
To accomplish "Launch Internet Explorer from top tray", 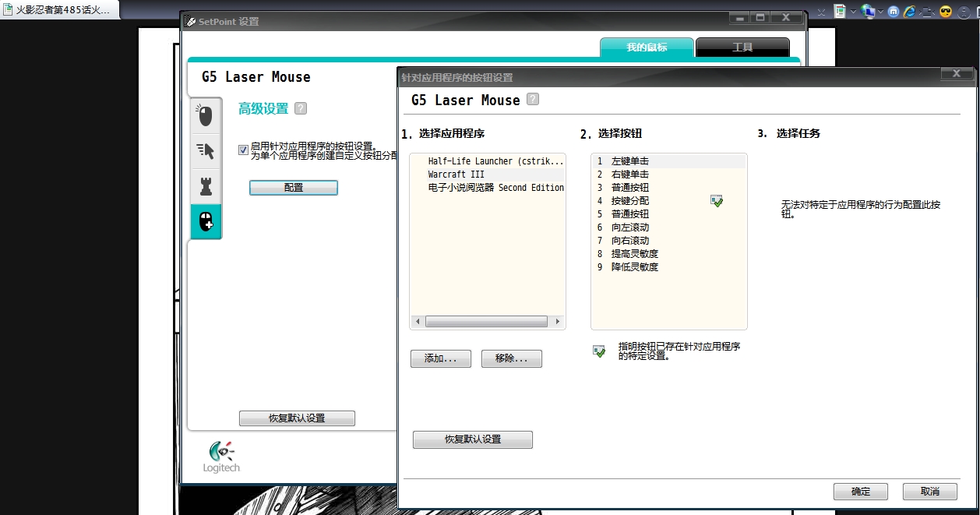I will click(911, 11).
